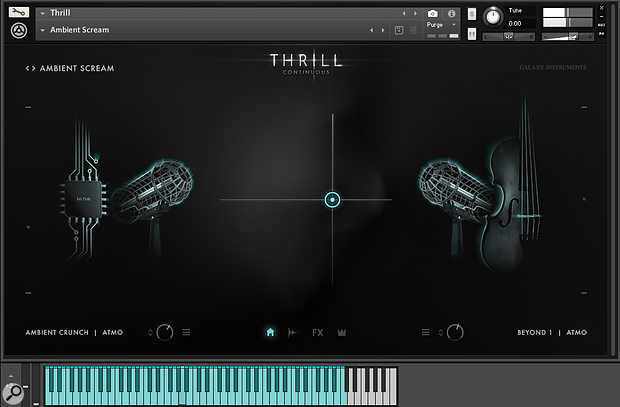
Task: Click the Tune value 0.00 field
Action: [x=515, y=24]
